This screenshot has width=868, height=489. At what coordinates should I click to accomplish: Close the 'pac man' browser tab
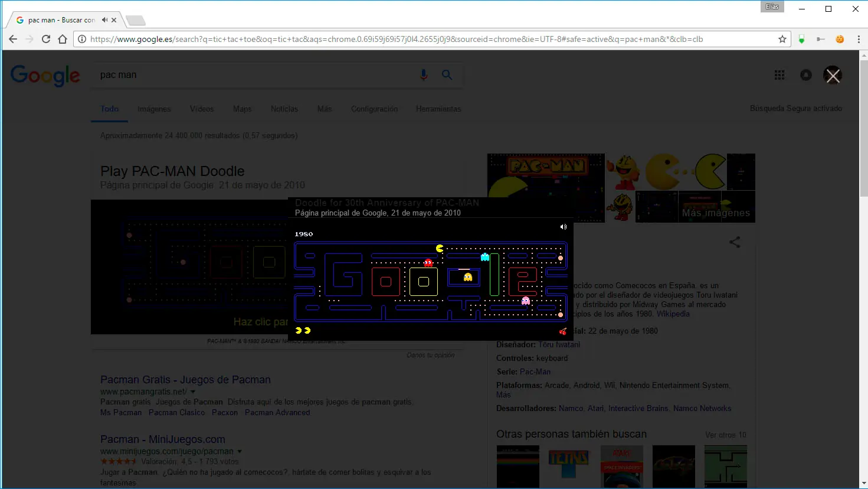coord(114,20)
